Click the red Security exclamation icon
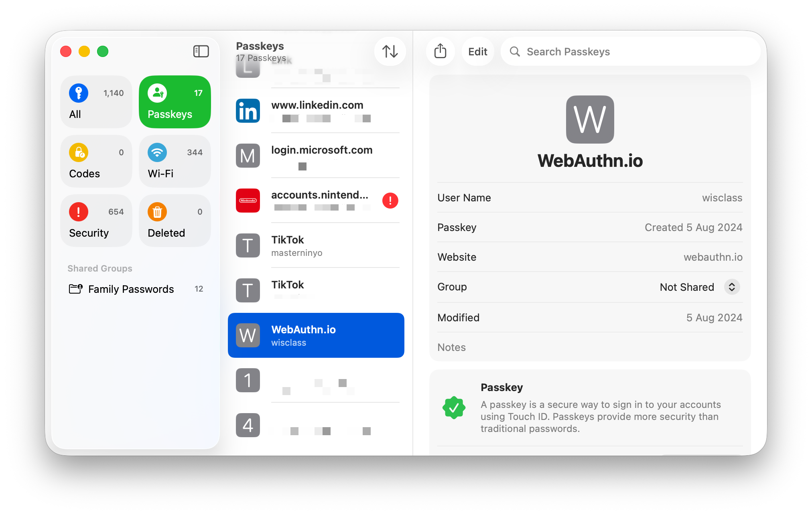This screenshot has width=812, height=515. click(79, 212)
